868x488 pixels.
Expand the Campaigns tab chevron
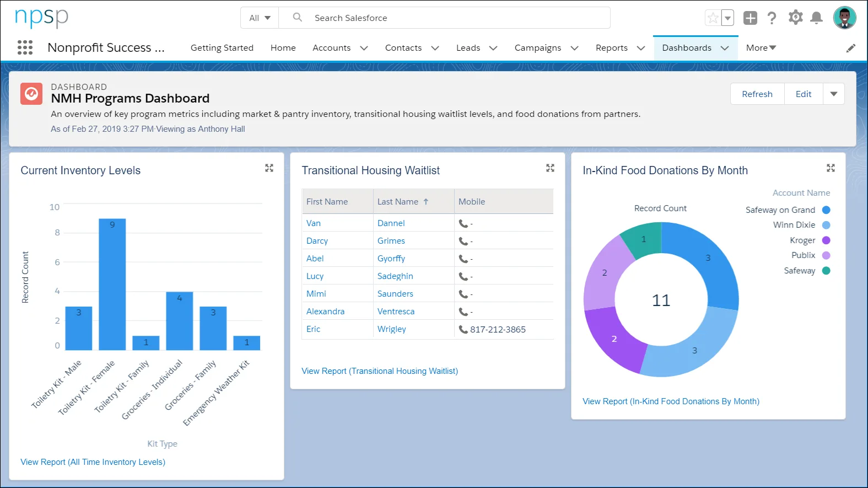tap(574, 48)
